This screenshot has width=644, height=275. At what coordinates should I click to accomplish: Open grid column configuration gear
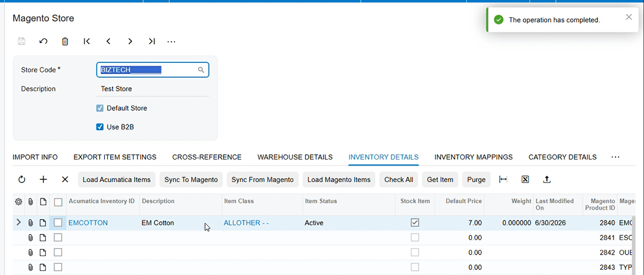pyautogui.click(x=19, y=202)
